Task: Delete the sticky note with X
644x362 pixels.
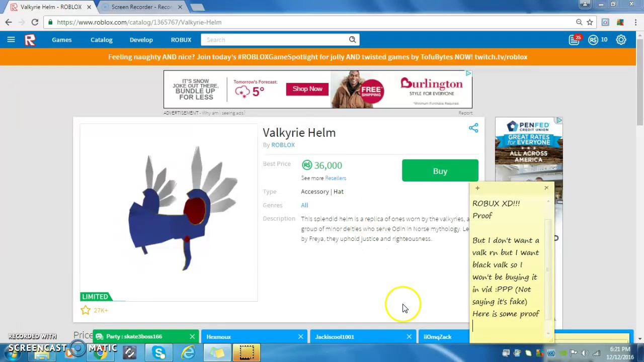Action: coord(546,188)
